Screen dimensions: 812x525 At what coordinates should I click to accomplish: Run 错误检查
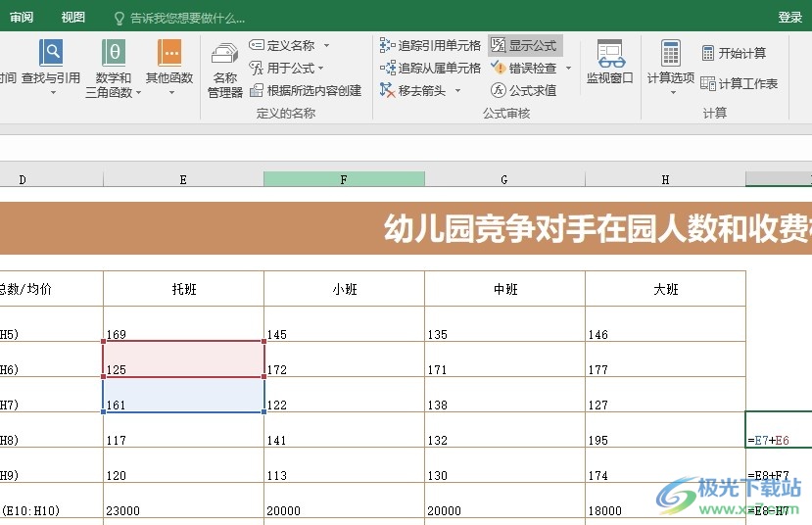tap(524, 68)
